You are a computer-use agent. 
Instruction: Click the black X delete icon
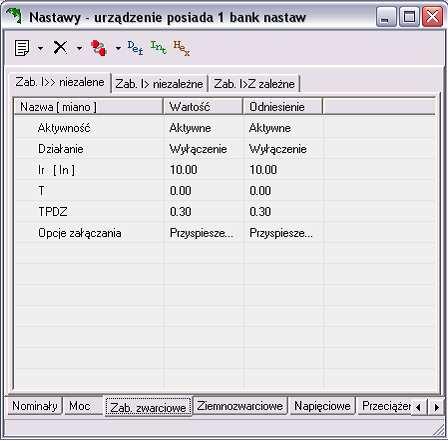[x=60, y=48]
